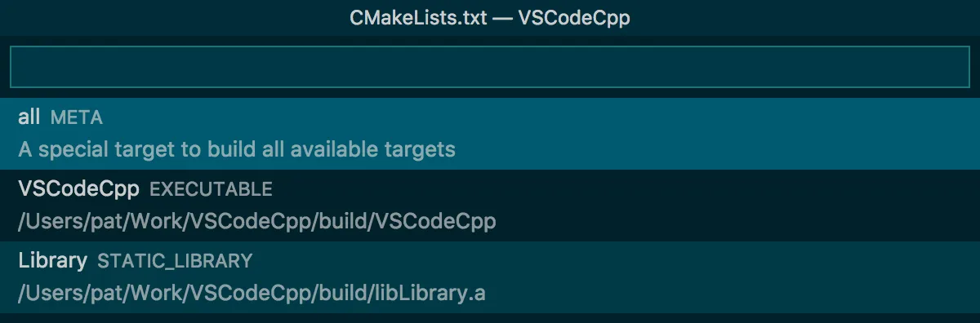Image resolution: width=980 pixels, height=323 pixels.
Task: Select the highlighted first list entry
Action: (490, 134)
